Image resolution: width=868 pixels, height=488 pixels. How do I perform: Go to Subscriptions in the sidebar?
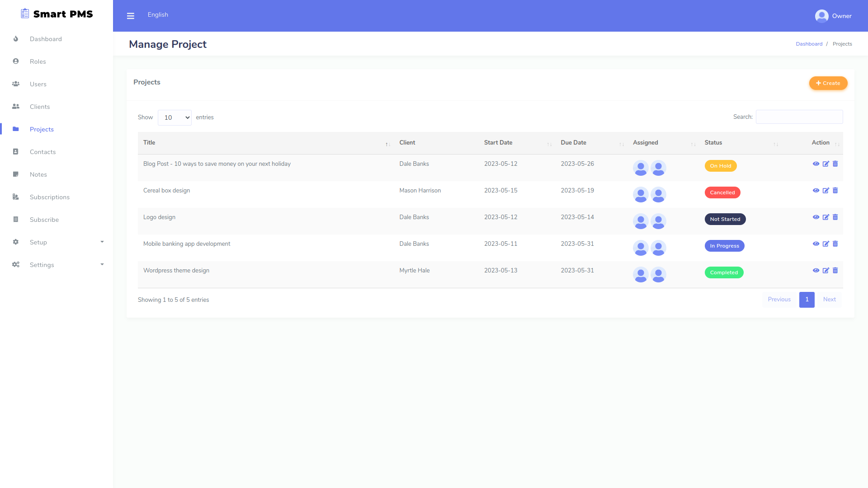pos(50,197)
